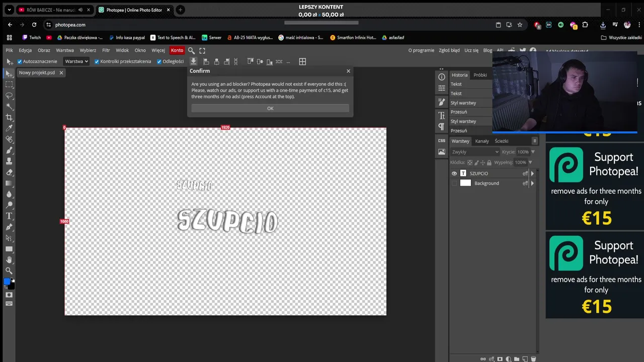Screen dimensions: 644x362
Task: Switch to the Ścieżki tab
Action: pyautogui.click(x=501, y=141)
